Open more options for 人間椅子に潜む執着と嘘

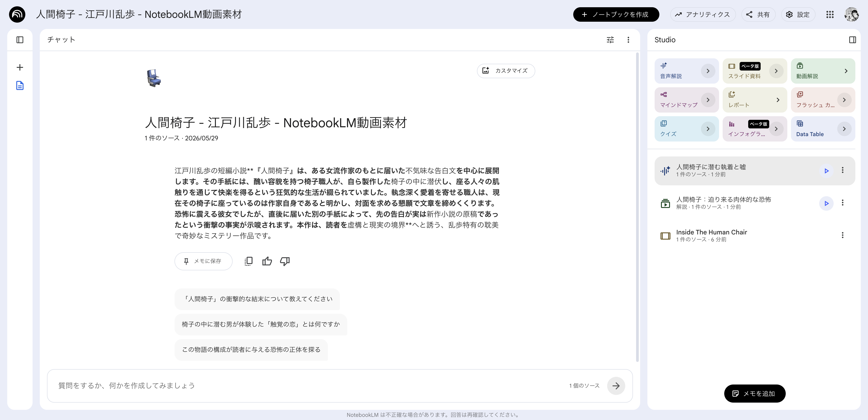click(x=842, y=170)
